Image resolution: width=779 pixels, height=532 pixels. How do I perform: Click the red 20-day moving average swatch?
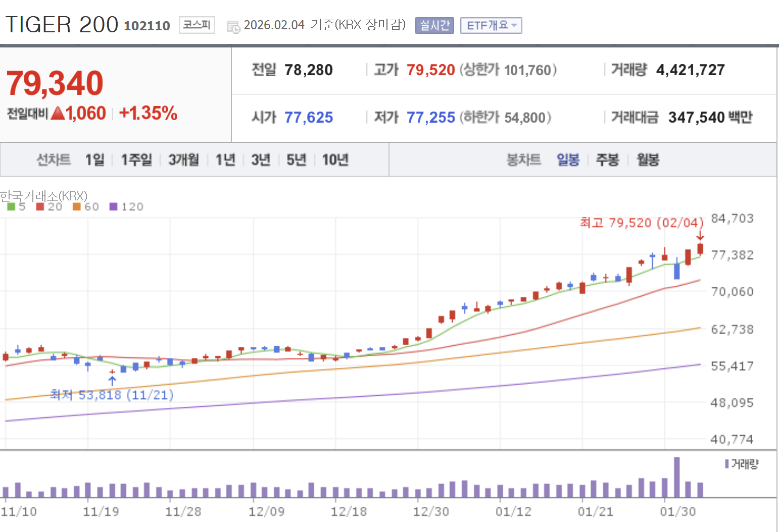pos(40,206)
